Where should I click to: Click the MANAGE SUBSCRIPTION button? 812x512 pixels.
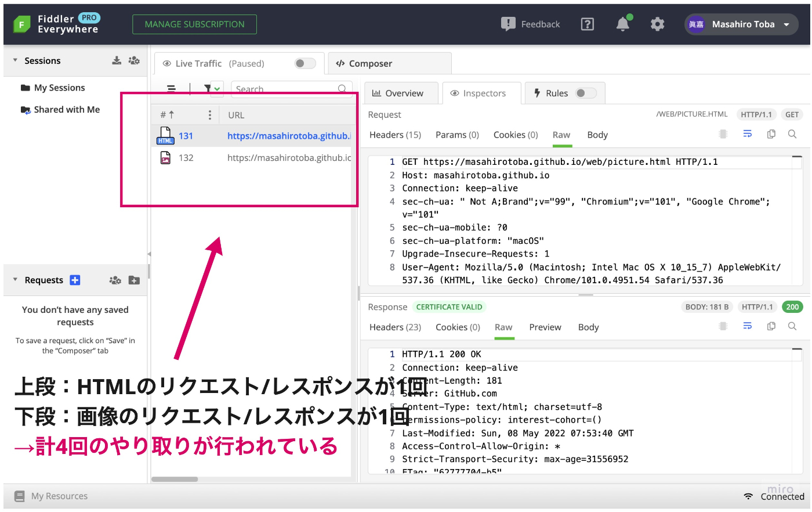[x=194, y=24]
